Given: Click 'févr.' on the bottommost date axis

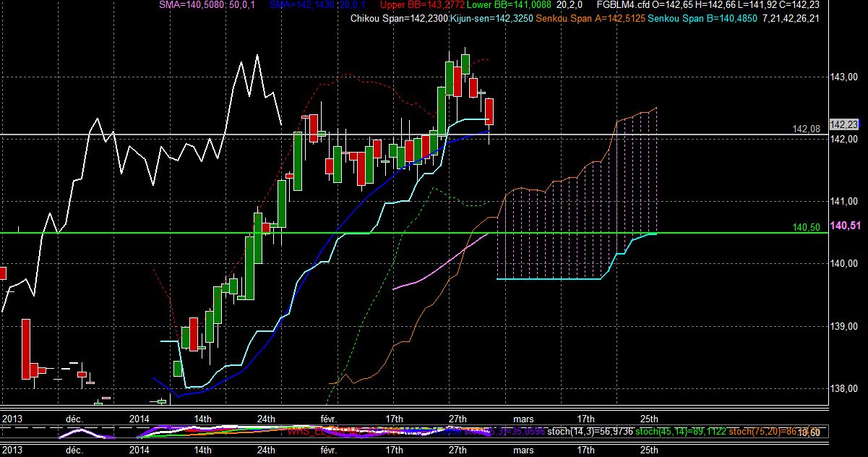Looking at the screenshot, I should coord(330,449).
